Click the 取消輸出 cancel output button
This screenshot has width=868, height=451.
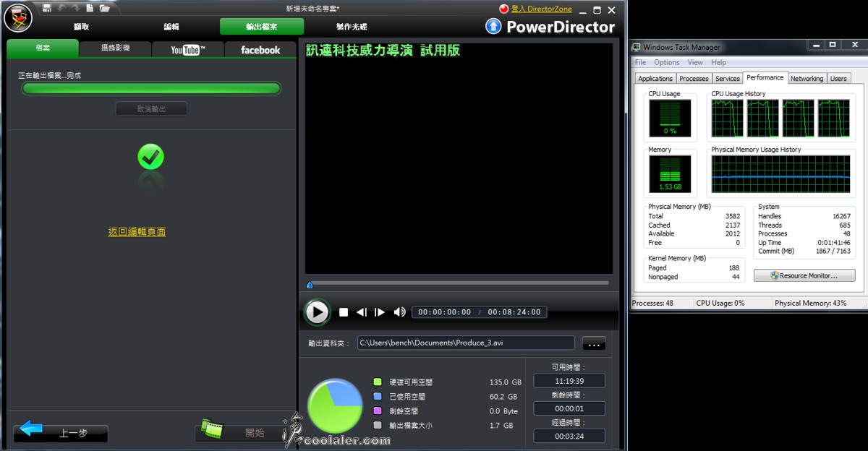151,109
